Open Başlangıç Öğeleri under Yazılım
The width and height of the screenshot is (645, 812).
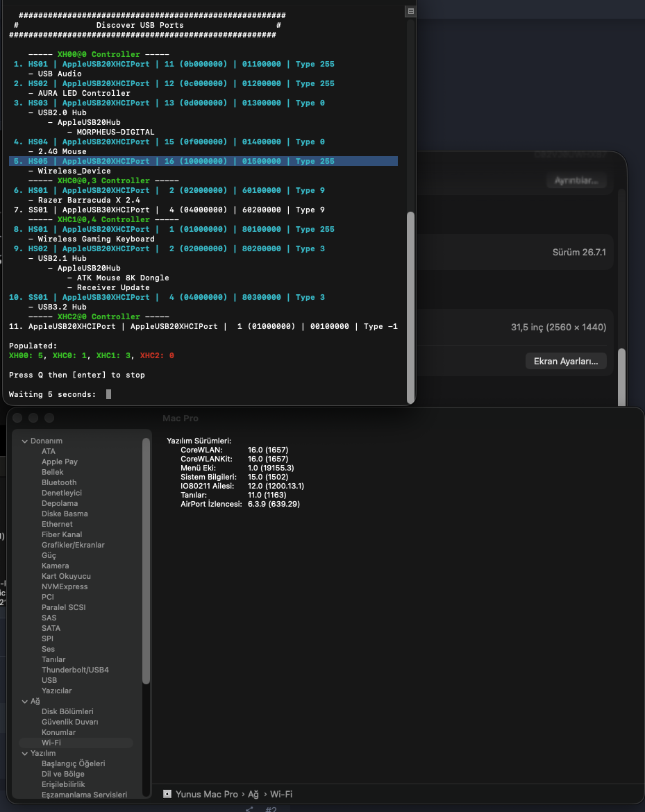pyautogui.click(x=73, y=764)
